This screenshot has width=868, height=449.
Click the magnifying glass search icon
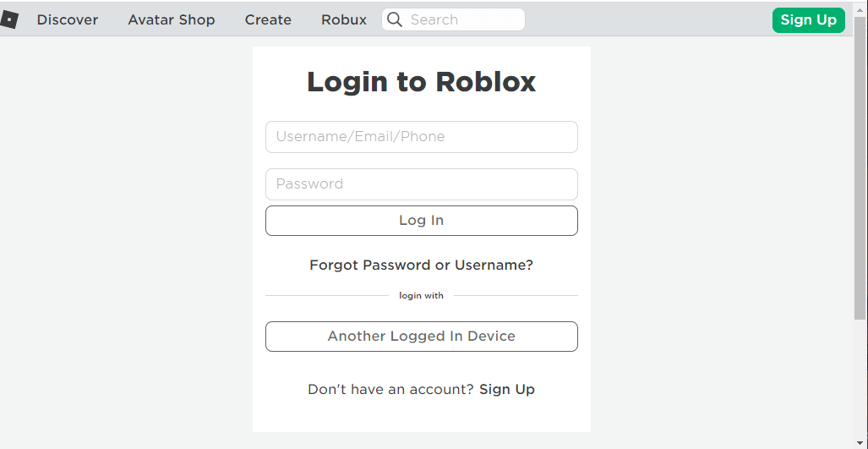tap(395, 20)
